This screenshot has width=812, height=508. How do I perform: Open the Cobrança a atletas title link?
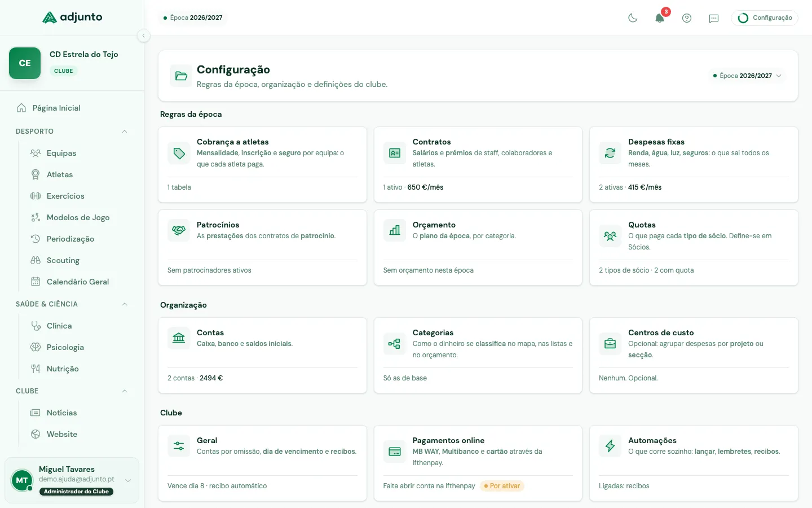[232, 142]
